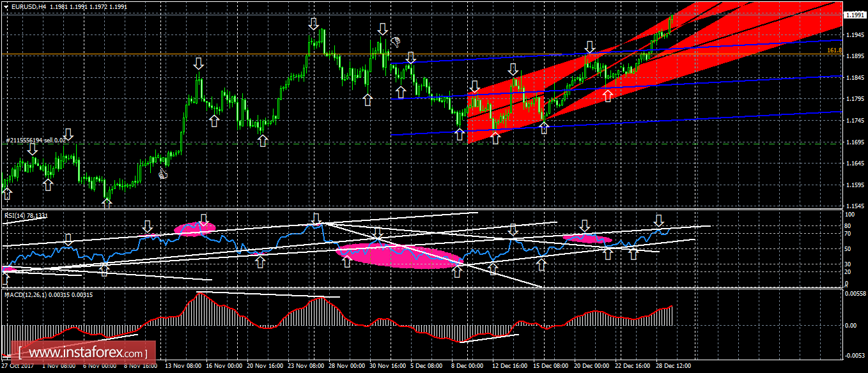Select the hand pointer icon below sell order line
The image size is (868, 373).
pos(163,172)
